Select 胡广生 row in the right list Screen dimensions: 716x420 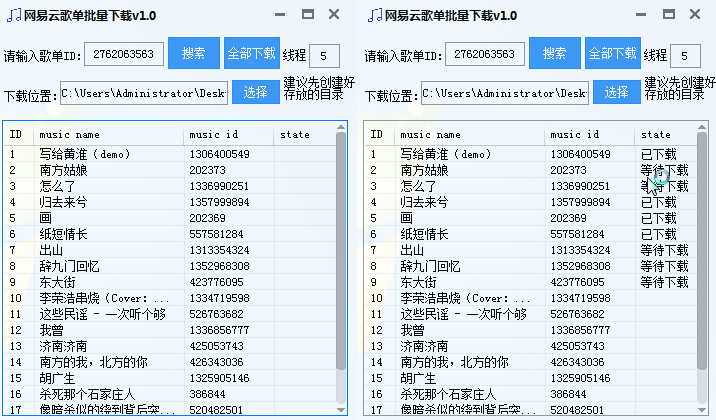point(419,378)
